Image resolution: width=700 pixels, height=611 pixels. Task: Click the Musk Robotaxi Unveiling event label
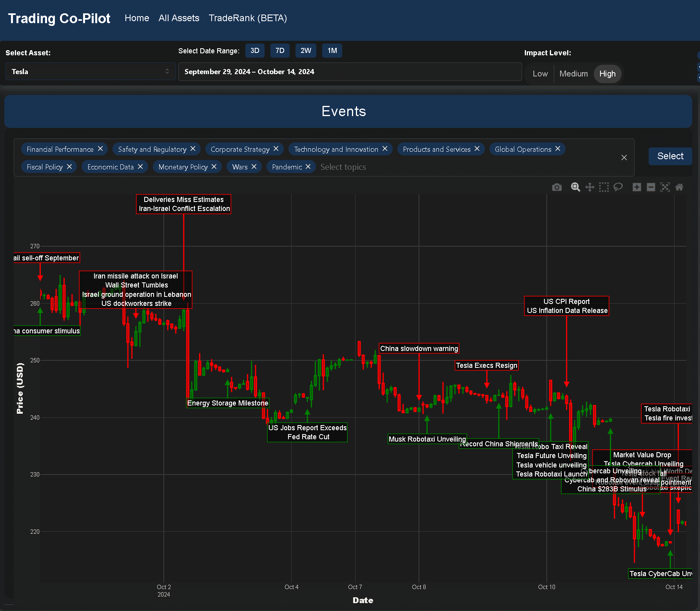pos(427,439)
